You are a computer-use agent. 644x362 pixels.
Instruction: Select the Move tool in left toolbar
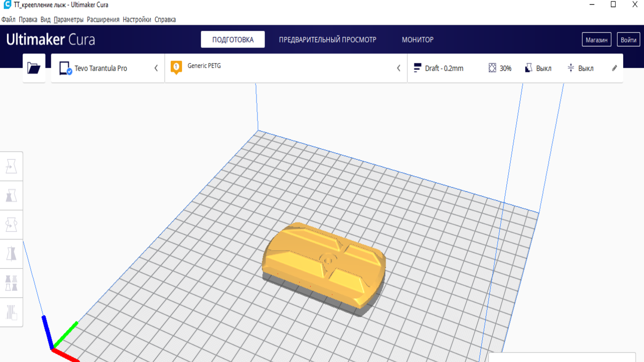coord(11,166)
